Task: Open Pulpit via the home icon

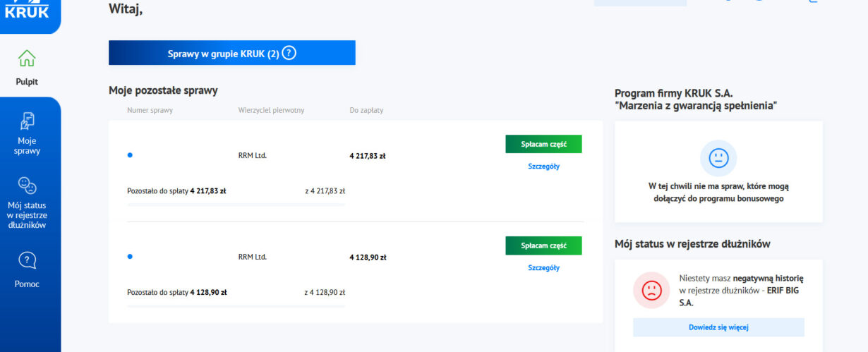Action: coord(27,58)
